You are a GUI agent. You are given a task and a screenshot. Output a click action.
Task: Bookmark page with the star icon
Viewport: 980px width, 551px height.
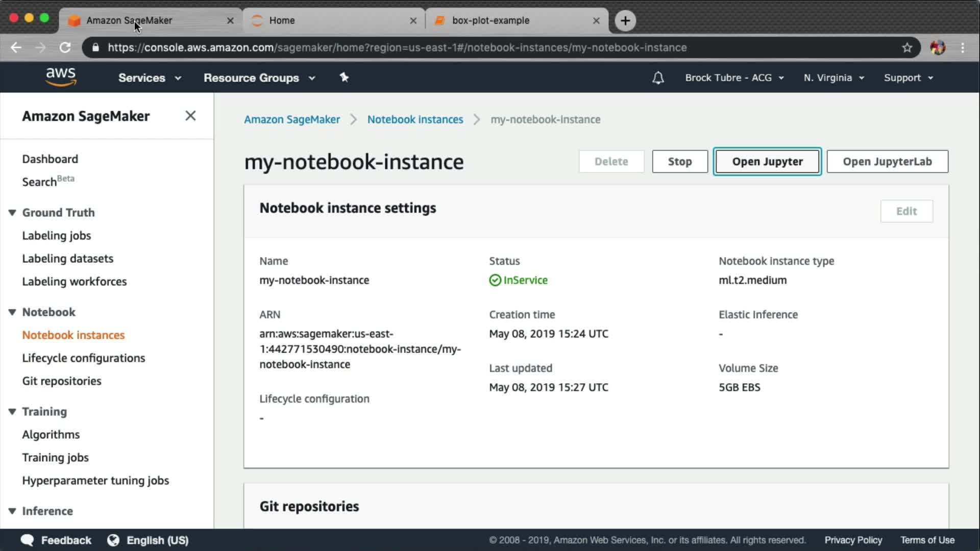(906, 47)
